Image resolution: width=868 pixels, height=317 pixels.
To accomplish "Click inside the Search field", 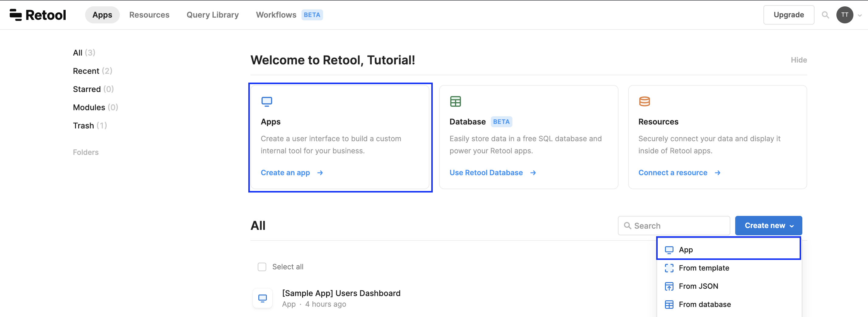I will [674, 226].
